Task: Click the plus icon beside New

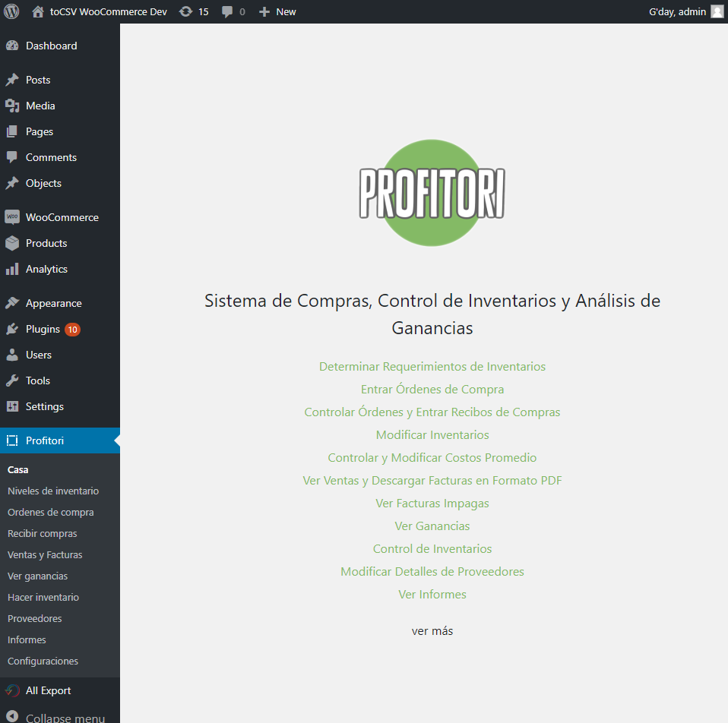Action: (264, 12)
